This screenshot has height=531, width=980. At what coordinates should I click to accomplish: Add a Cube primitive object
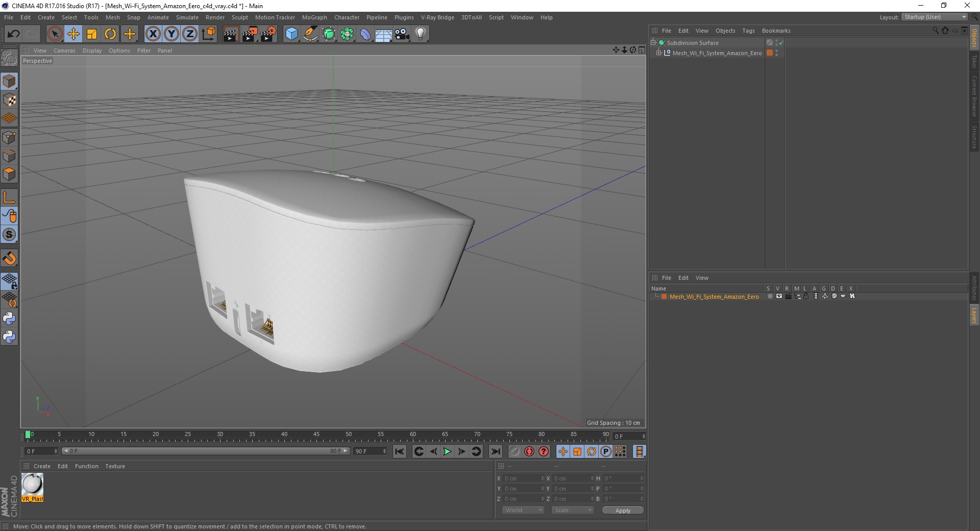tap(291, 34)
